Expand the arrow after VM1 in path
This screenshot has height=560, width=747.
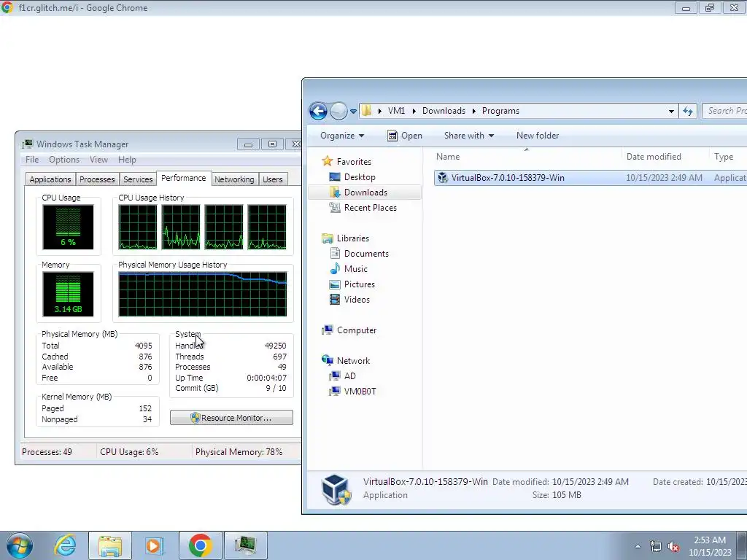414,111
